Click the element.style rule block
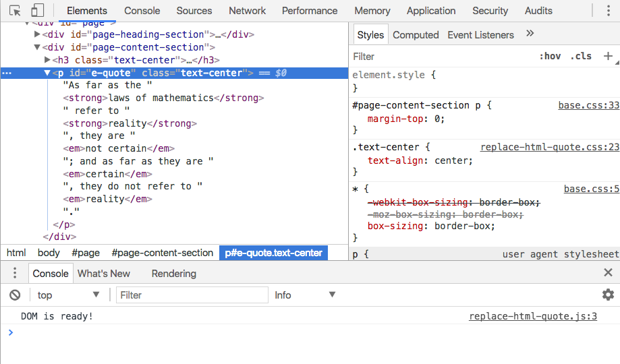 [x=484, y=81]
